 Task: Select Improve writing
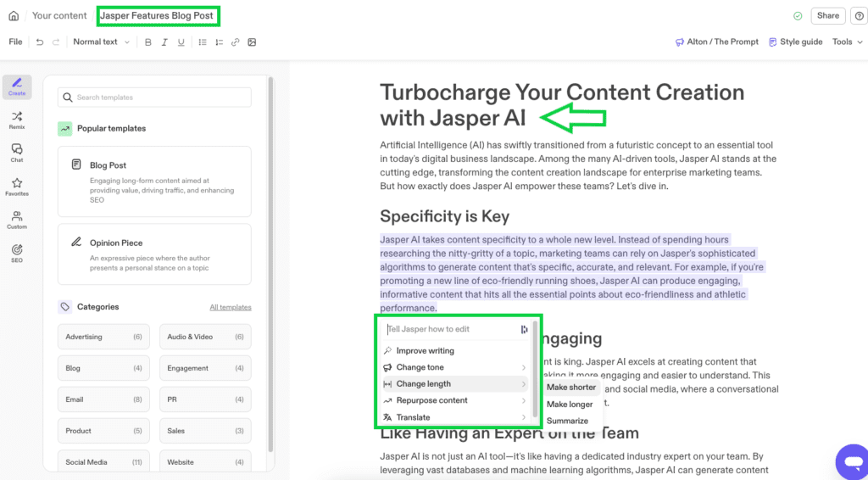point(455,350)
